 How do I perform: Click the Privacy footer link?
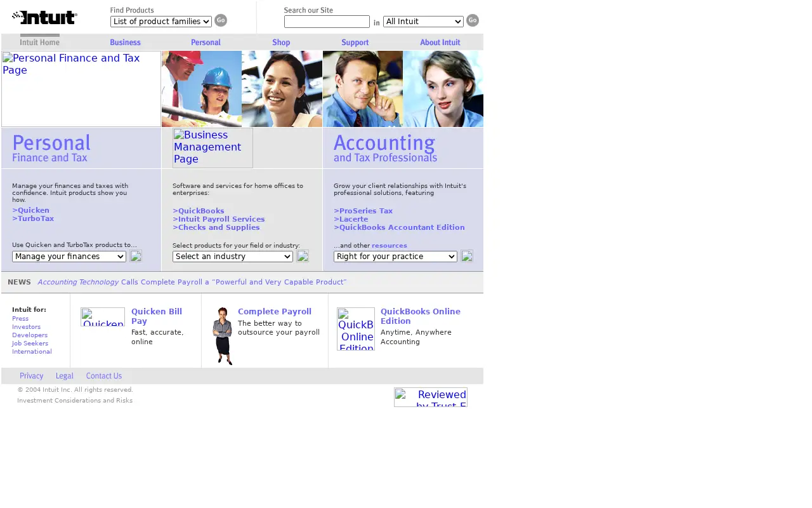click(31, 376)
